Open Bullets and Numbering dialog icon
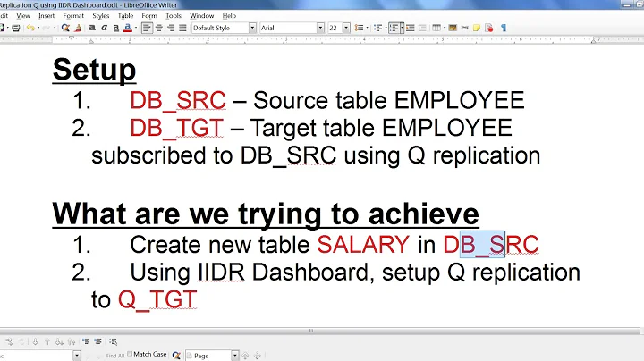644x361 pixels. pos(114,341)
